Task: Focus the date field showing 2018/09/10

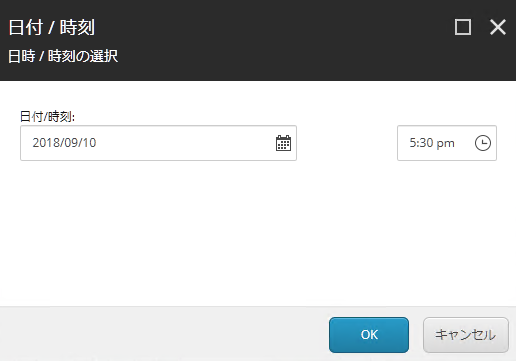Action: pos(158,143)
